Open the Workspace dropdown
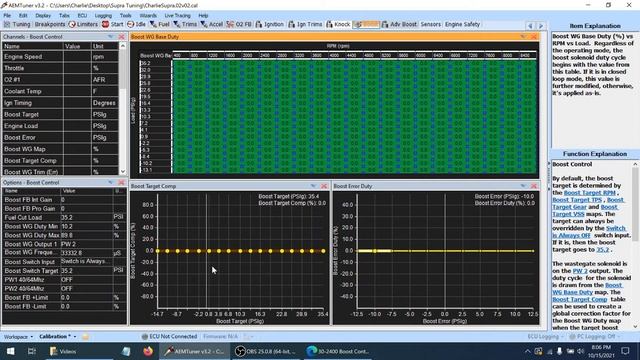640x360 pixels. (18, 337)
